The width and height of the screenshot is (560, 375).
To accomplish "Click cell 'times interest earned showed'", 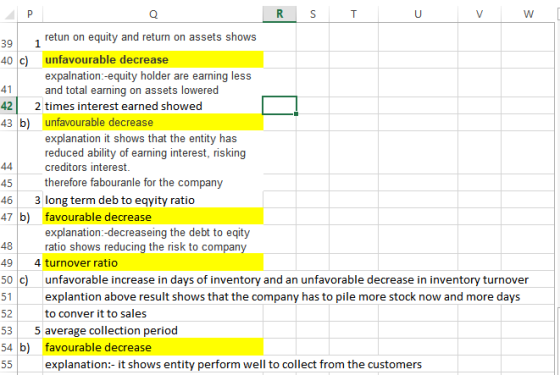I will click(x=153, y=106).
